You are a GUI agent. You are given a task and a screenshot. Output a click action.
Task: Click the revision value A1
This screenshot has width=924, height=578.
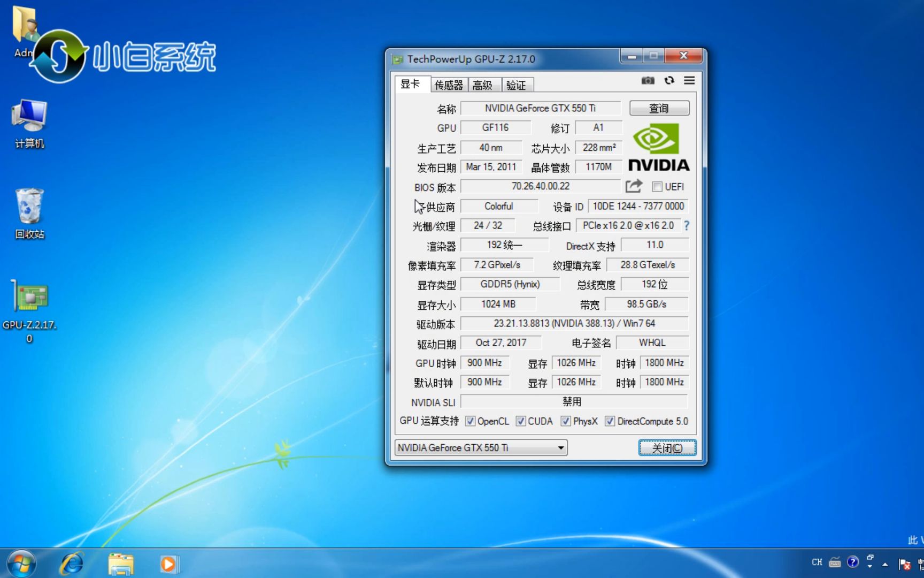[x=599, y=127]
